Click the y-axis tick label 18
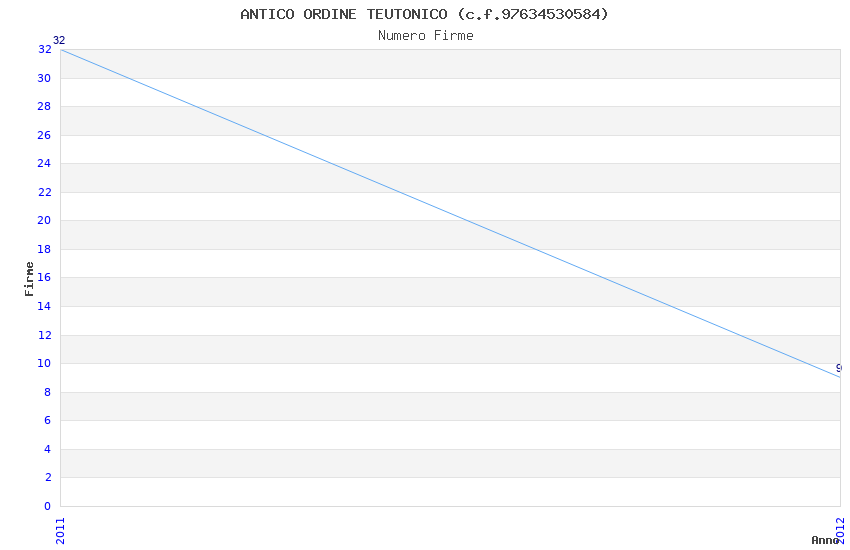This screenshot has height=550, width=850. coord(44,249)
